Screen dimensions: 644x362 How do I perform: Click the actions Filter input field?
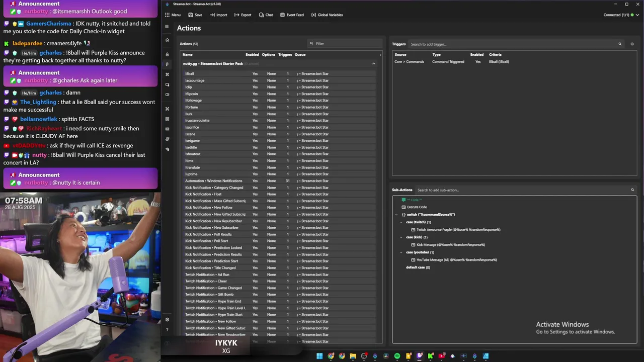pos(345,44)
